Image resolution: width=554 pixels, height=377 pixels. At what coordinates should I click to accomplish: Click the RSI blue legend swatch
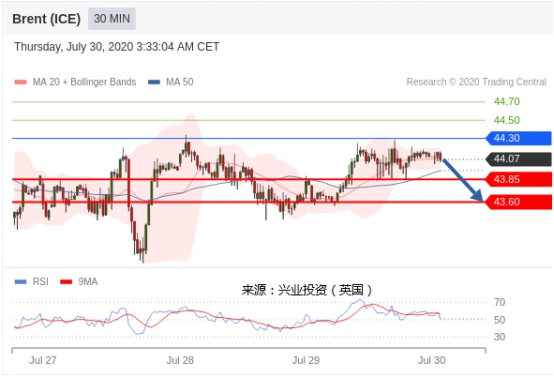coord(20,282)
